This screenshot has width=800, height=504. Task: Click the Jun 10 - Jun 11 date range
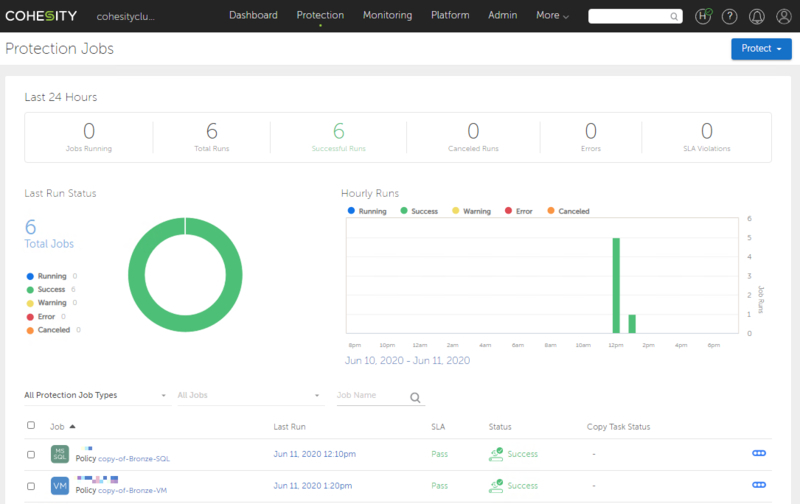[407, 361]
